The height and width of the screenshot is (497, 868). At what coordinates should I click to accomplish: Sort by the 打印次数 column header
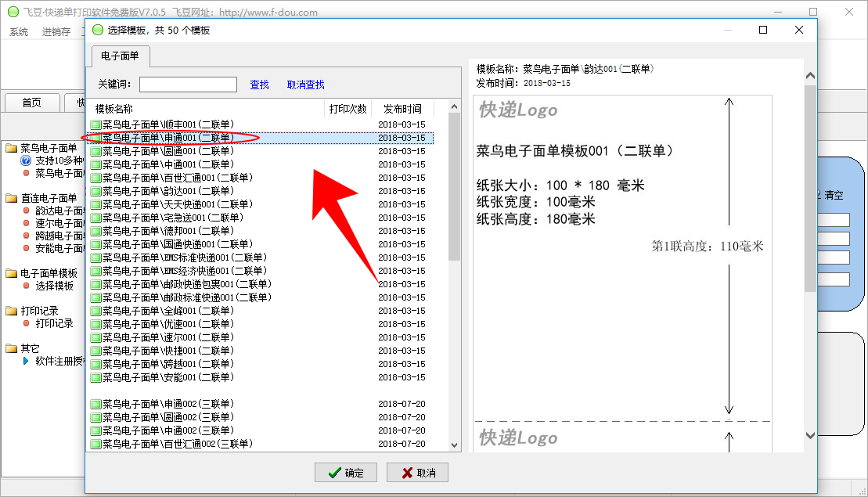[348, 109]
